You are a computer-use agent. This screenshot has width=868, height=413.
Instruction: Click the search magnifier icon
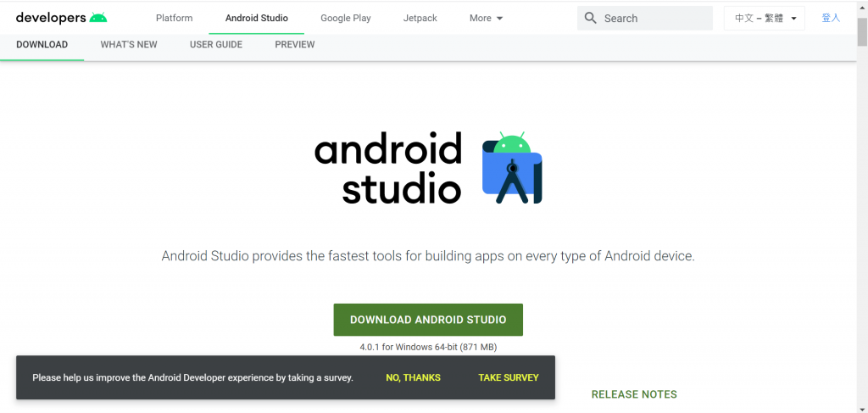click(591, 19)
